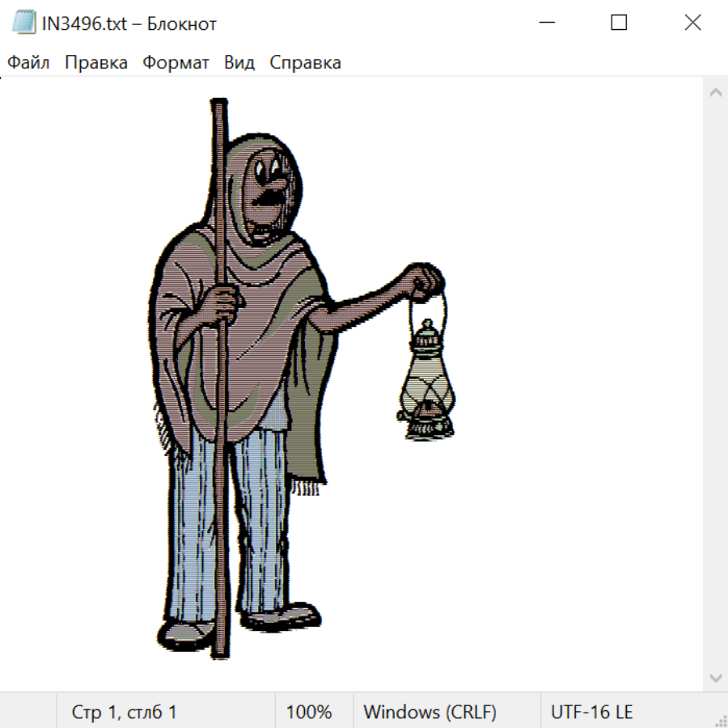Screen dimensions: 728x728
Task: Open the Справка menu
Action: click(305, 63)
